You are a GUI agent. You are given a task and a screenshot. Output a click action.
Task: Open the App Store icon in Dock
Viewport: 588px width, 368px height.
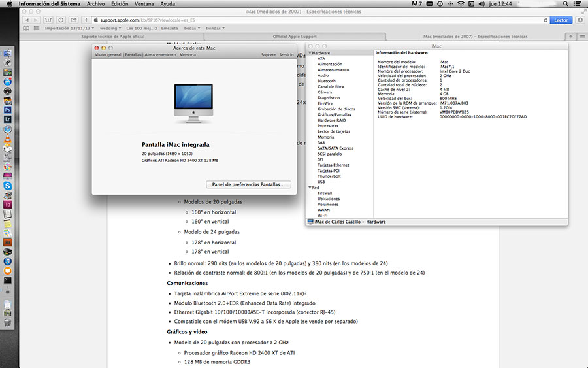(7, 82)
